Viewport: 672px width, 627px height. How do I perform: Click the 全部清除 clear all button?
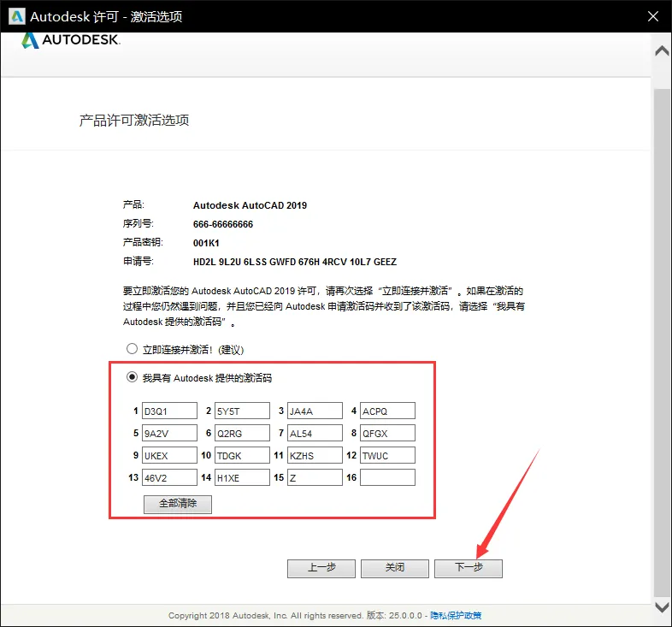point(178,505)
